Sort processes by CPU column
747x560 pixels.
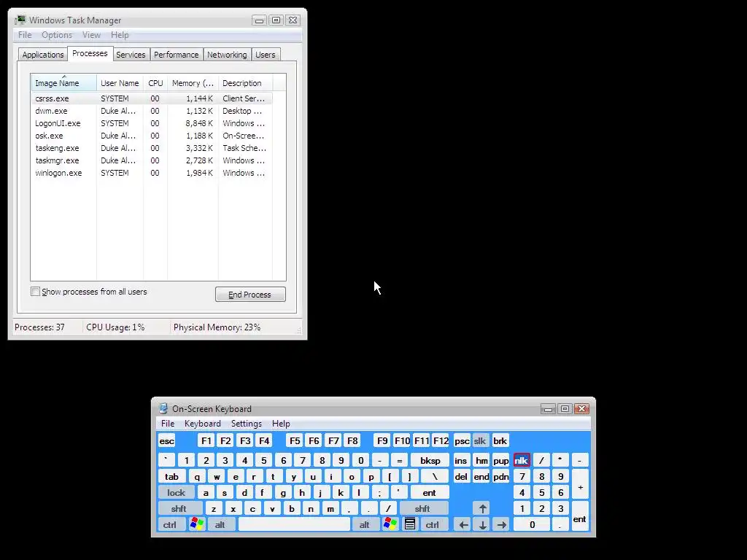click(155, 83)
